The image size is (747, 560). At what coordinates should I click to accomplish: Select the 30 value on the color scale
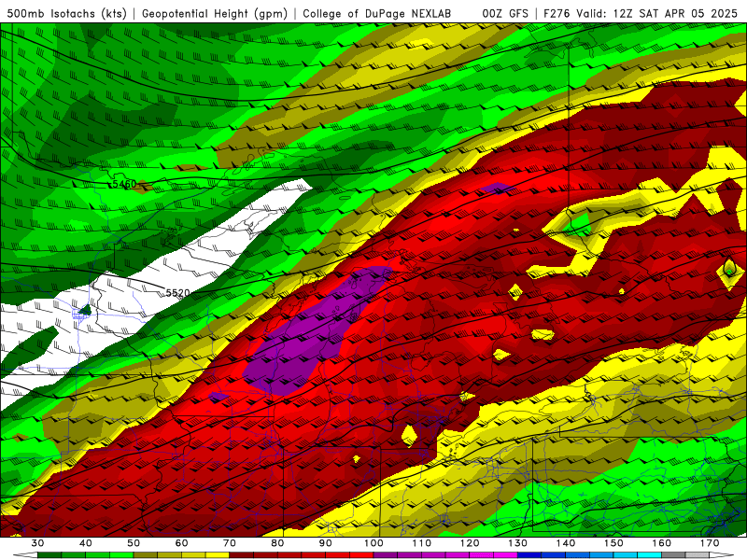click(37, 543)
